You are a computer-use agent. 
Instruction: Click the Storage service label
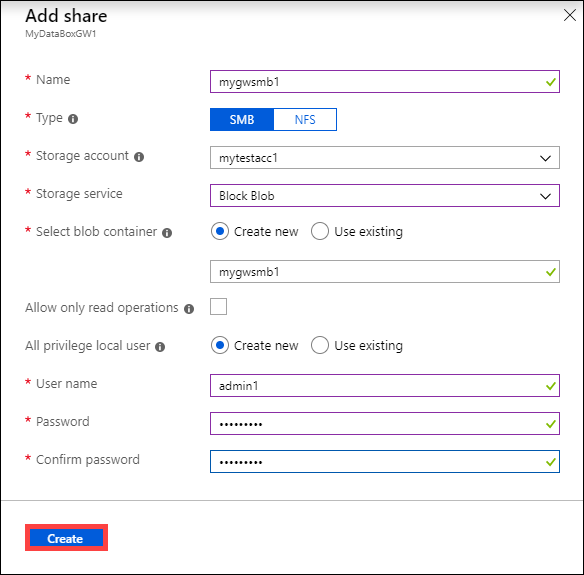pyautogui.click(x=79, y=194)
